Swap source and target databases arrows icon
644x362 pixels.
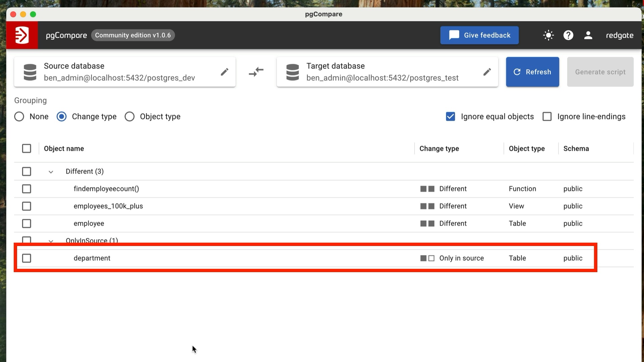point(256,72)
